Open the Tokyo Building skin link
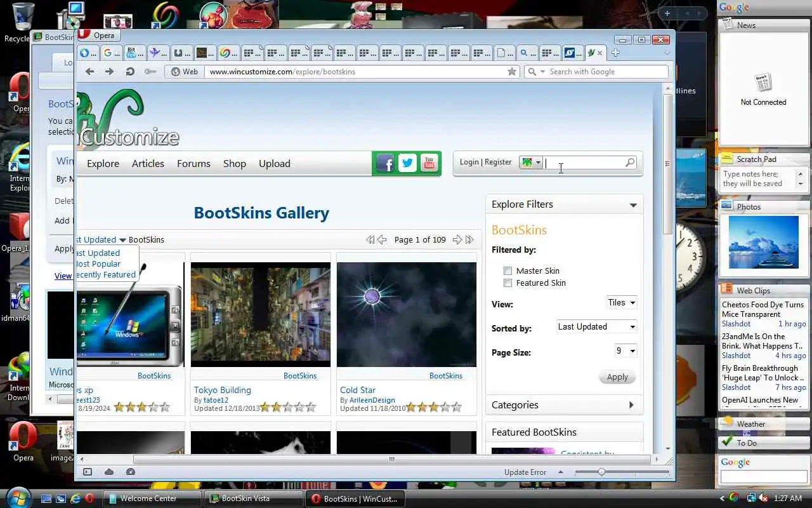The width and height of the screenshot is (812, 508). 223,390
